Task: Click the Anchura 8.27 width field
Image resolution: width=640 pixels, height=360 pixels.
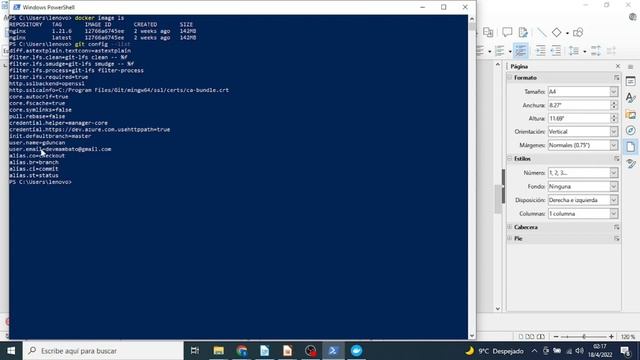Action: coord(579,105)
